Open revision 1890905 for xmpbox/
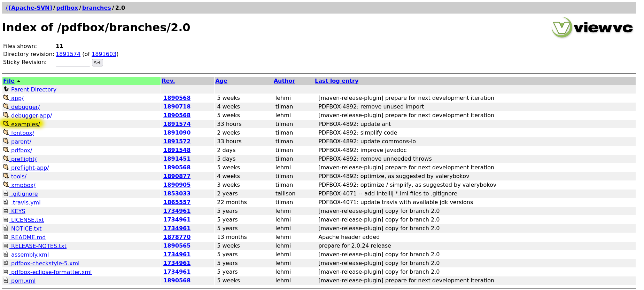This screenshot has height=290, width=644. pos(177,185)
